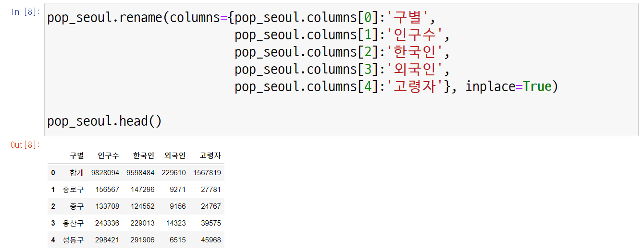Click the 성동구 cell
The width and height of the screenshot is (644, 251).
[73, 240]
